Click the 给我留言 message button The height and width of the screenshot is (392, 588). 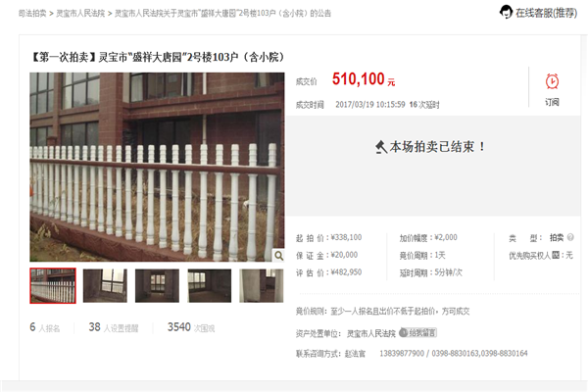(x=417, y=333)
